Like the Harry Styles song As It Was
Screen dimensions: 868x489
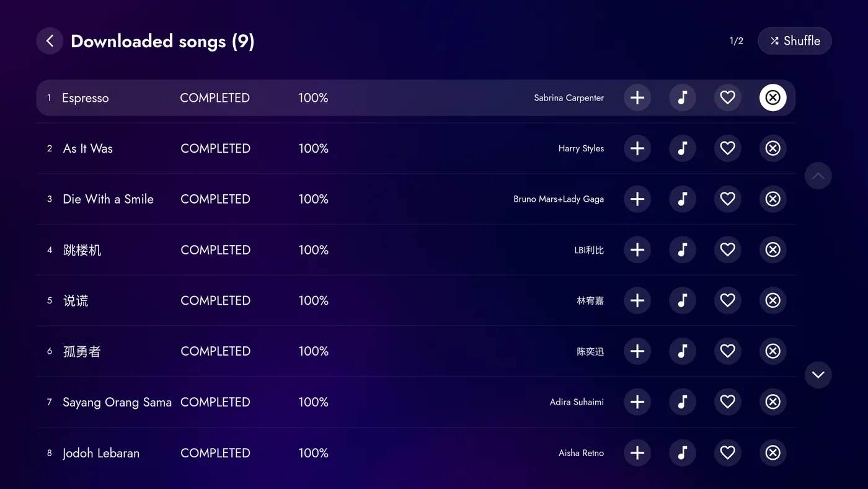727,148
